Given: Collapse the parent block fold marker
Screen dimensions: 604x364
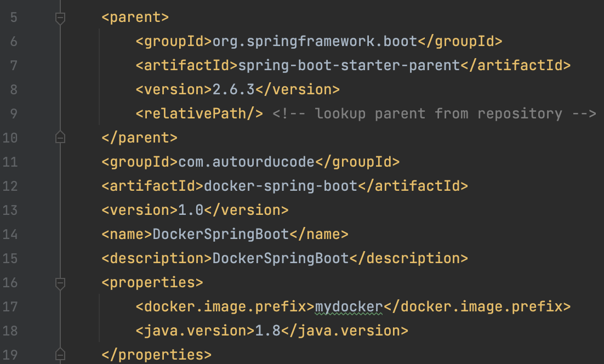Looking at the screenshot, I should 60,18.
